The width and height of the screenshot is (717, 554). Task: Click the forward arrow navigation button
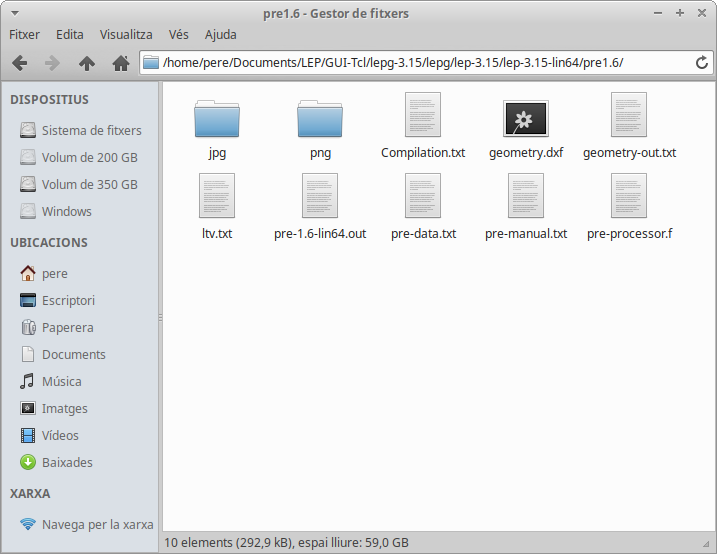(53, 63)
